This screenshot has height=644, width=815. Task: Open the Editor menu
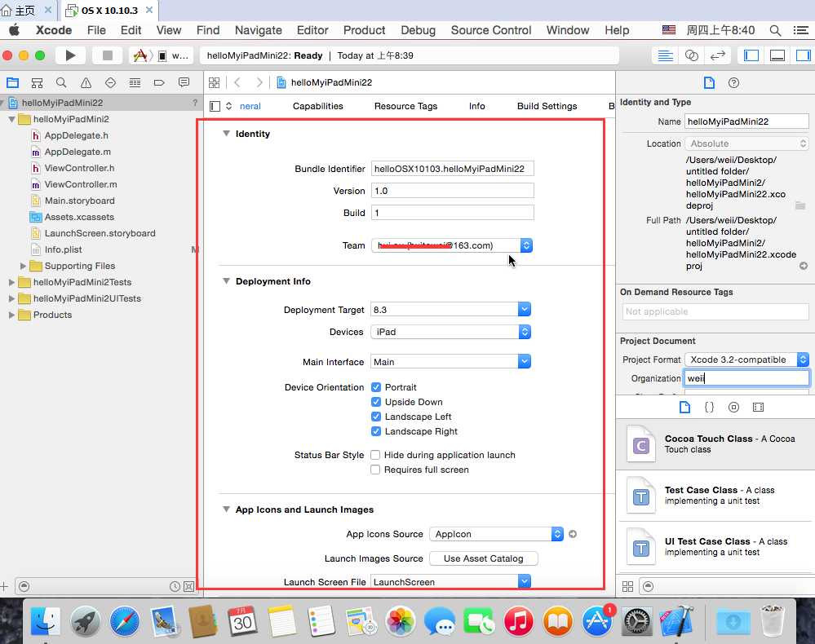[312, 30]
